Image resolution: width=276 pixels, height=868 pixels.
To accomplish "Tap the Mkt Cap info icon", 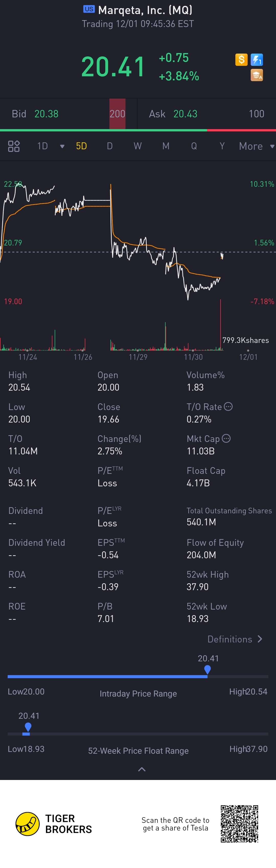I will point(226,438).
